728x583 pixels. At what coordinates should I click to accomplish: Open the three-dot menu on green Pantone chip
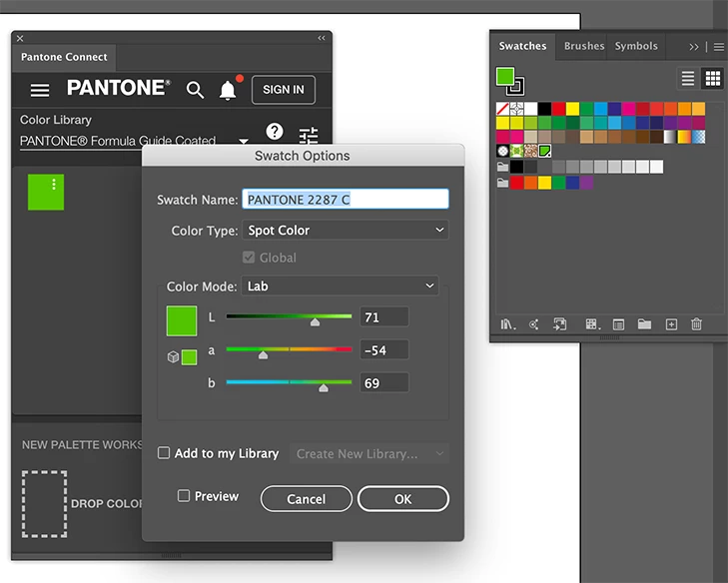pyautogui.click(x=54, y=185)
